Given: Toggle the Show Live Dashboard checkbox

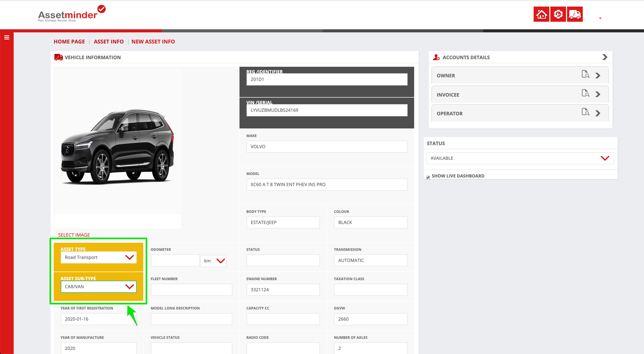Looking at the screenshot, I should click(428, 177).
